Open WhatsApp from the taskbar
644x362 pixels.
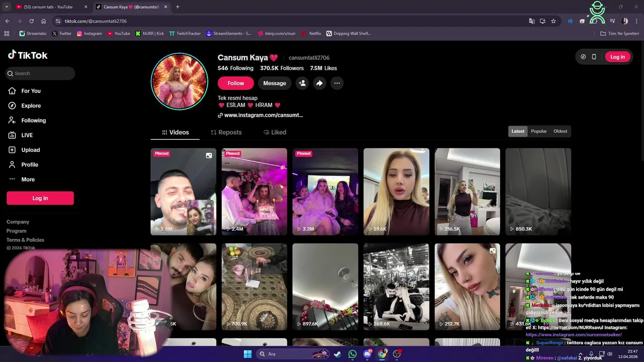352,354
